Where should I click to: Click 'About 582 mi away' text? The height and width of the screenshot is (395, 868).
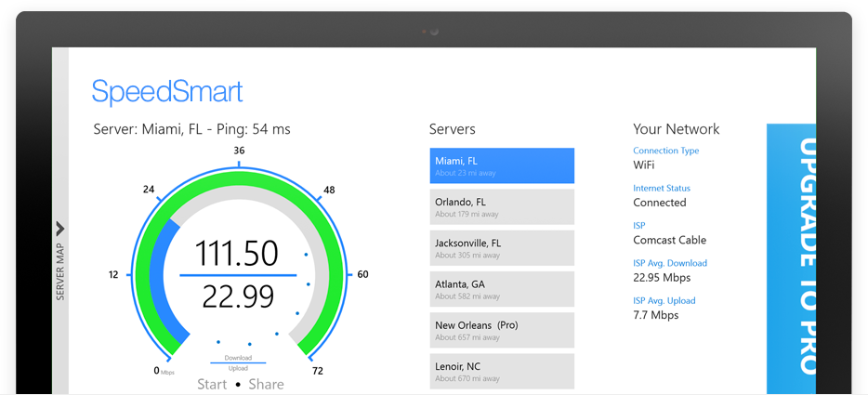pos(467,296)
